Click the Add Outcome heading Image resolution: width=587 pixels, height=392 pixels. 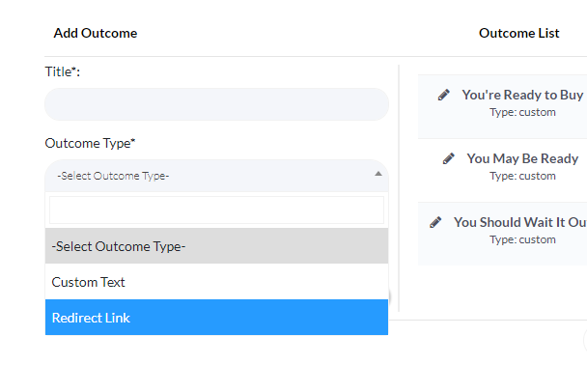coord(96,33)
